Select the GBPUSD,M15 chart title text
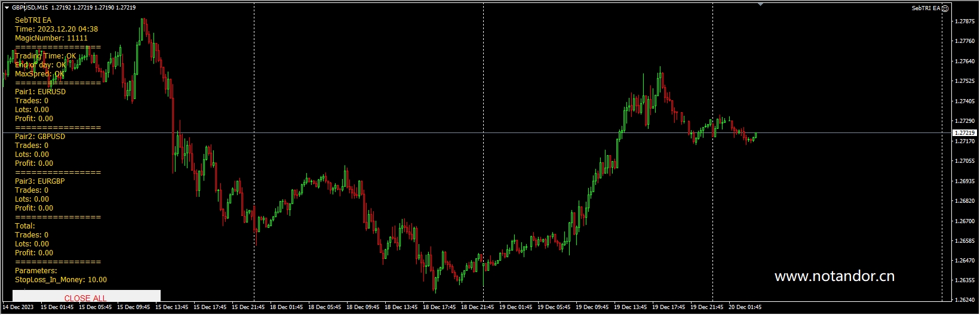Viewport: 980px width, 315px height. point(30,8)
